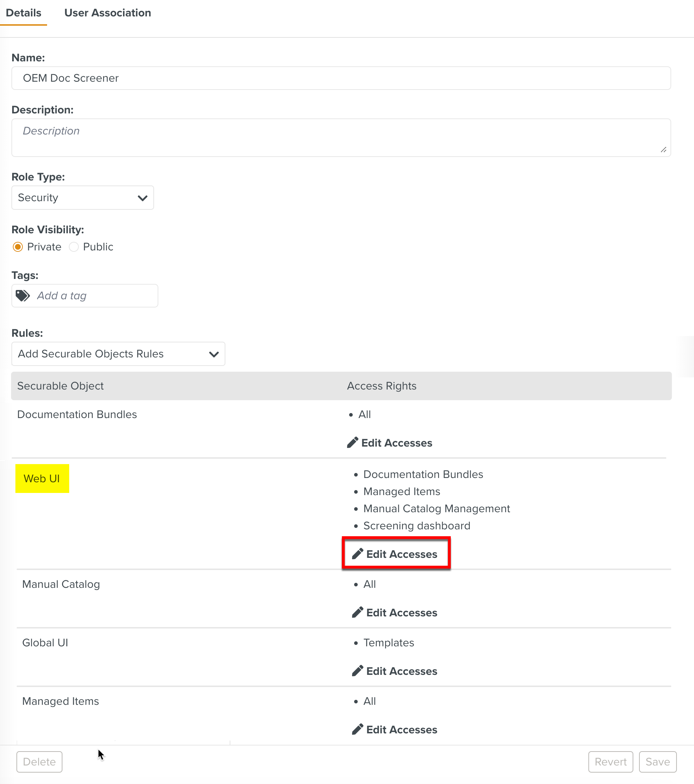Image resolution: width=694 pixels, height=784 pixels.
Task: Click the pencil icon for Manual Catalog accesses
Action: coord(357,612)
